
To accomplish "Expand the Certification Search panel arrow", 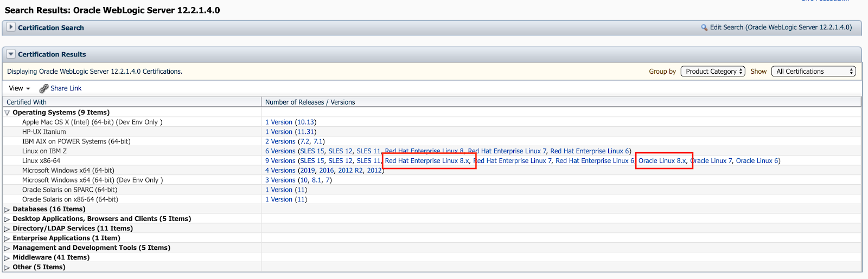I will (11, 27).
